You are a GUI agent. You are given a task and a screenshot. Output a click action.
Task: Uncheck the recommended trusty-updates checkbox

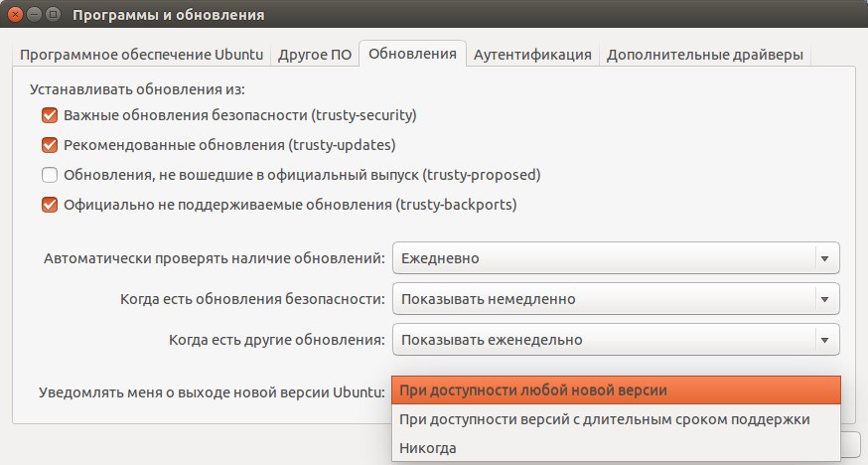click(x=51, y=145)
